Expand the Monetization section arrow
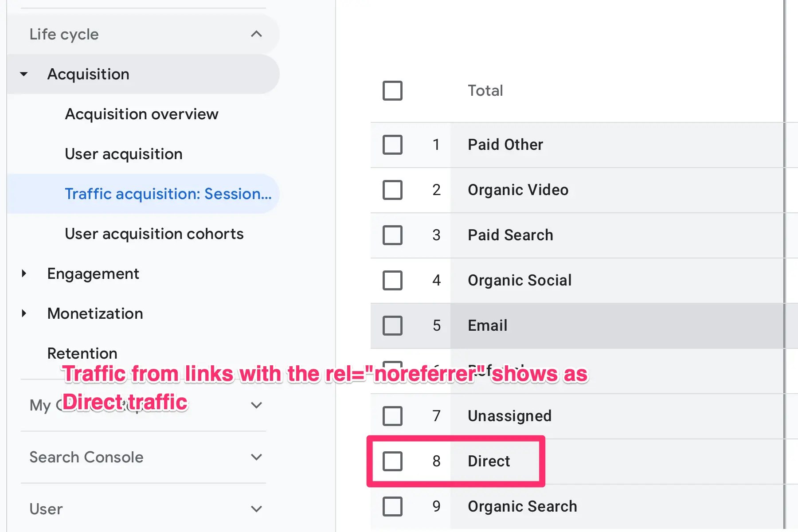The height and width of the screenshot is (532, 798). (x=24, y=313)
